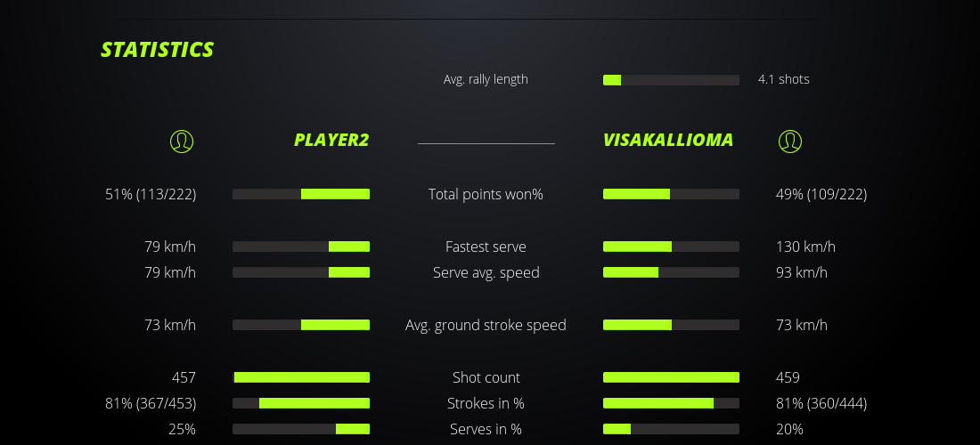Click Player2's 51% (113/222) points value
Viewport: 980px width, 445px height.
pos(151,194)
